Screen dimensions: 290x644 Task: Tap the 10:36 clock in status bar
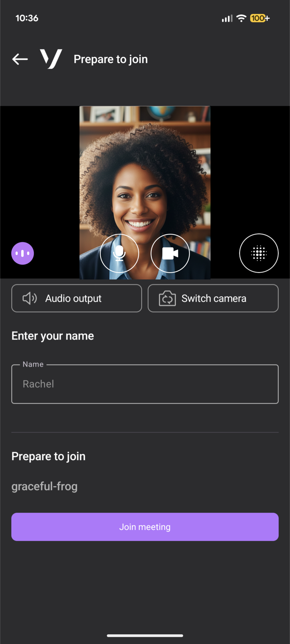[27, 18]
